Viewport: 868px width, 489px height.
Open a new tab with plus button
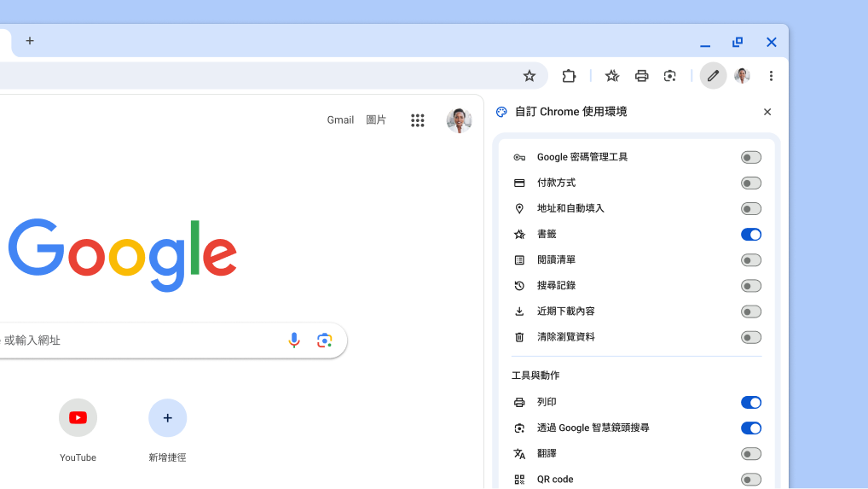pyautogui.click(x=30, y=40)
